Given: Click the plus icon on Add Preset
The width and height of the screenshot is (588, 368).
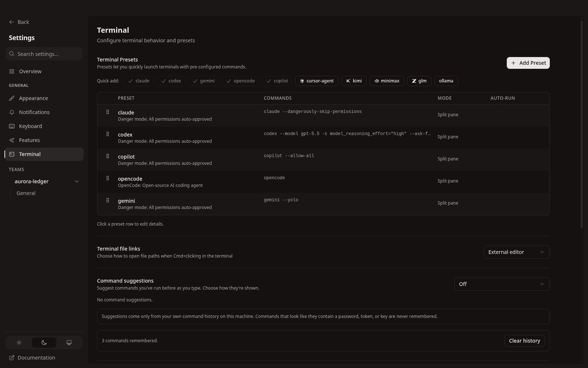Looking at the screenshot, I should pyautogui.click(x=513, y=63).
